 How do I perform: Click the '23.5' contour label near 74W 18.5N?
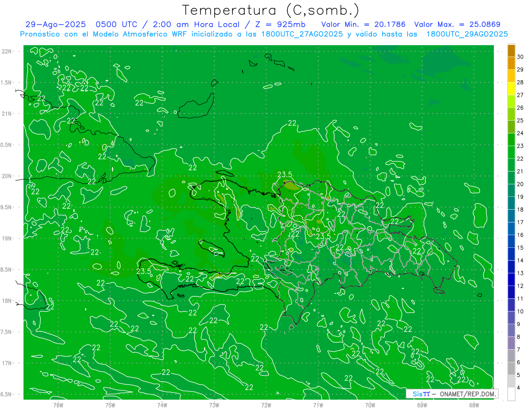pyautogui.click(x=144, y=271)
